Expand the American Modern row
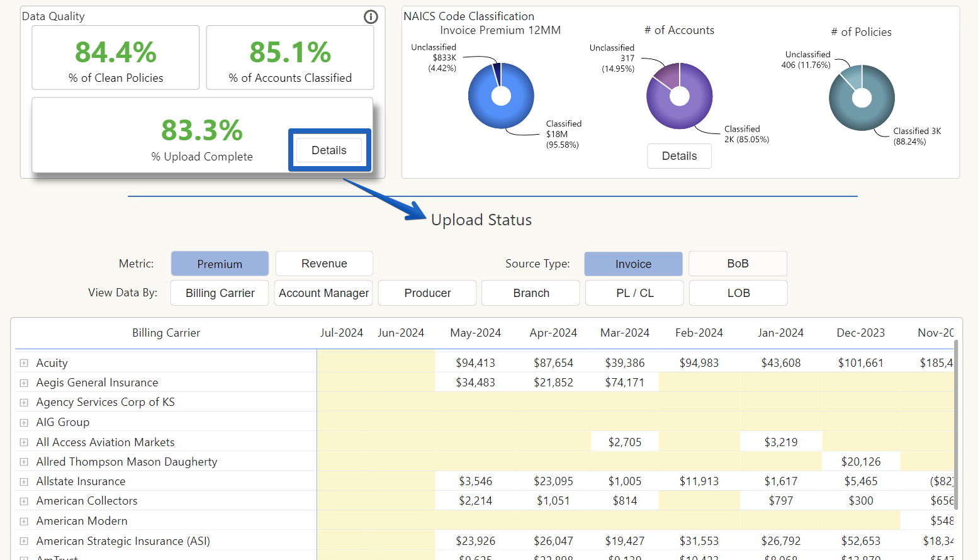Screen dimensions: 978x560 24,521
